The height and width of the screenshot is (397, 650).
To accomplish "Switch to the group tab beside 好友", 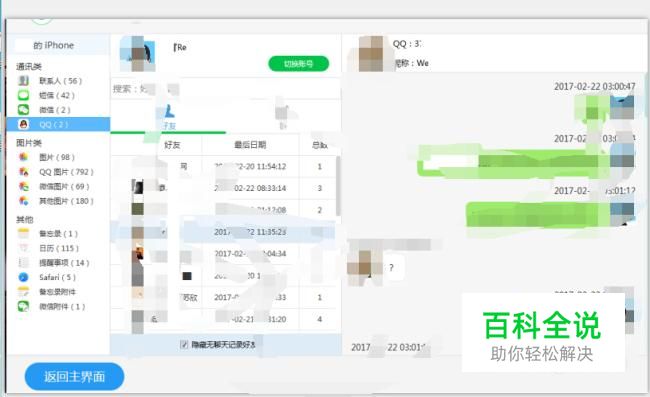I will click(283, 117).
